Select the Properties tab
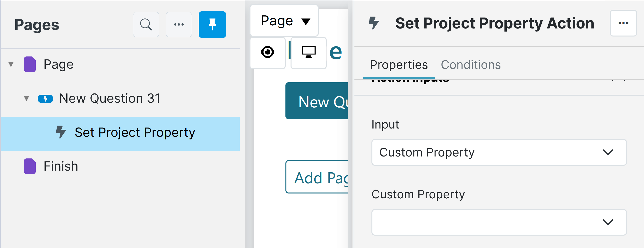 pos(399,65)
